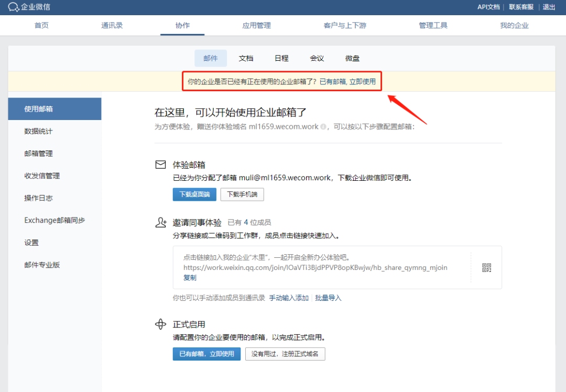Screen dimensions: 566x392
Task: Click the icon beside 正式启用 heading
Action: 161,324
